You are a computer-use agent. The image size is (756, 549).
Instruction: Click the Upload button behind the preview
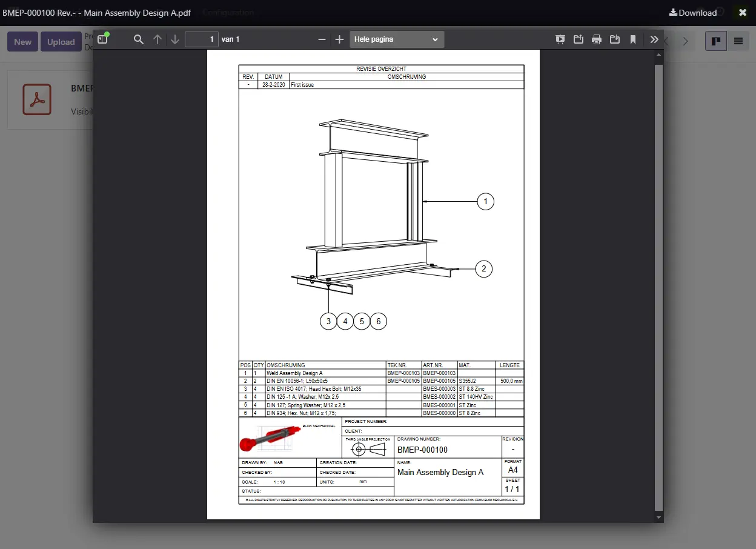(61, 42)
